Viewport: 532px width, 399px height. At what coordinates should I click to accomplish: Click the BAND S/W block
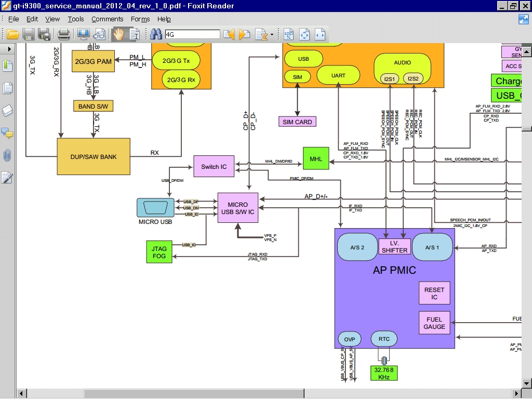click(94, 106)
